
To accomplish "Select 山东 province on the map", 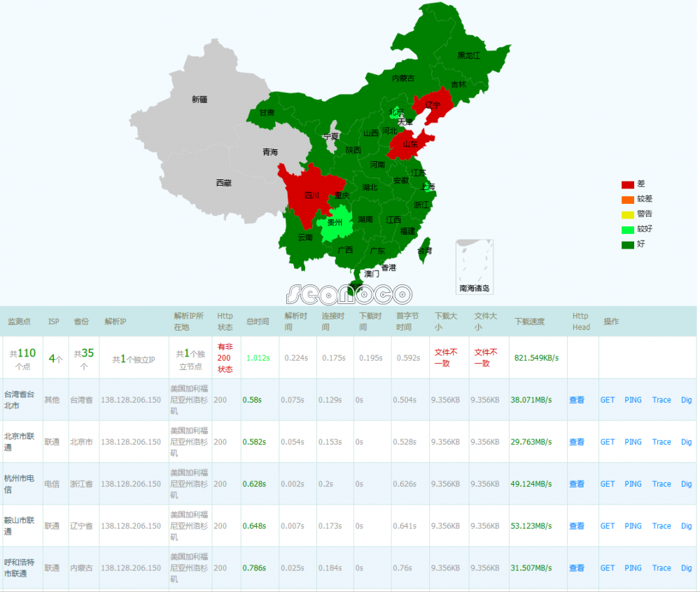I will tap(408, 146).
